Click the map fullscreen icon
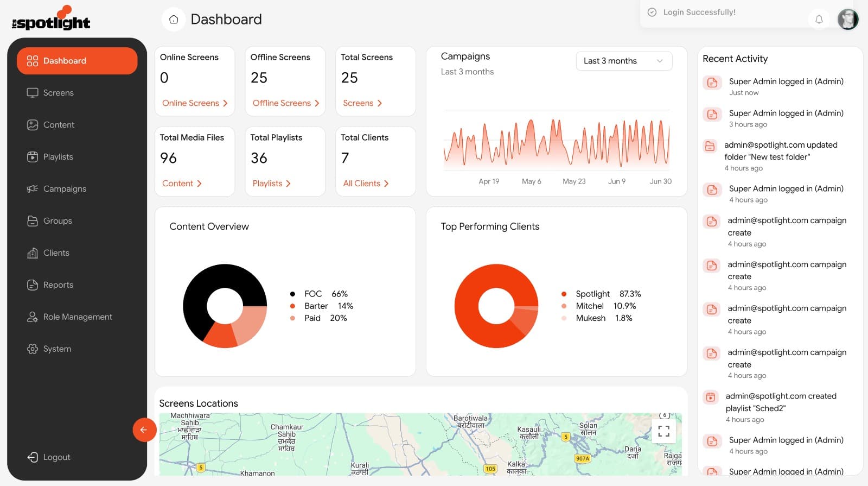This screenshot has width=868, height=486. (x=663, y=431)
